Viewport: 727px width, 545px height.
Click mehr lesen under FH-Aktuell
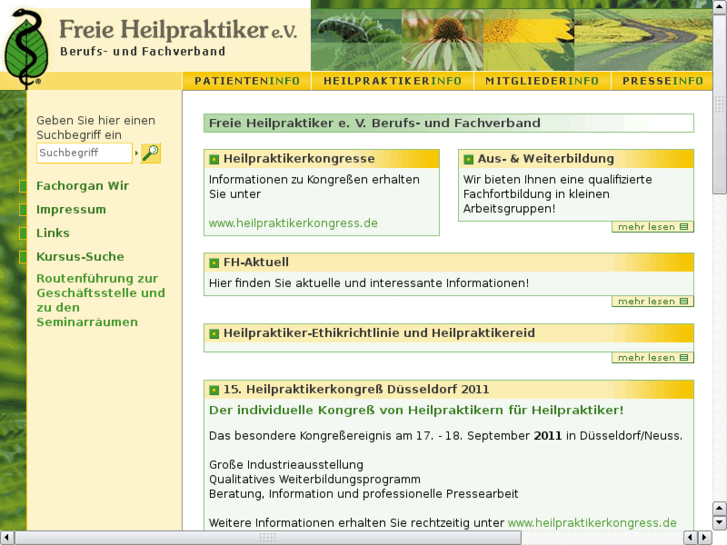click(652, 301)
